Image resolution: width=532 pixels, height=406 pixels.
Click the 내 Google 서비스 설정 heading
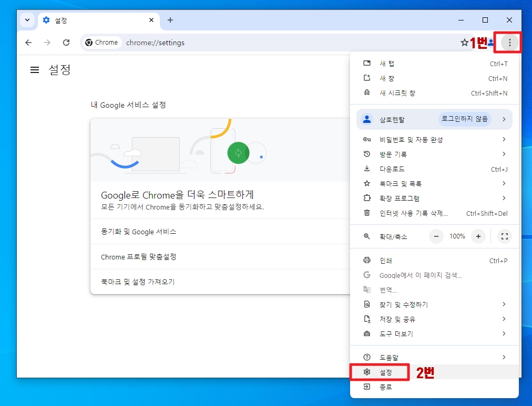[x=129, y=105]
